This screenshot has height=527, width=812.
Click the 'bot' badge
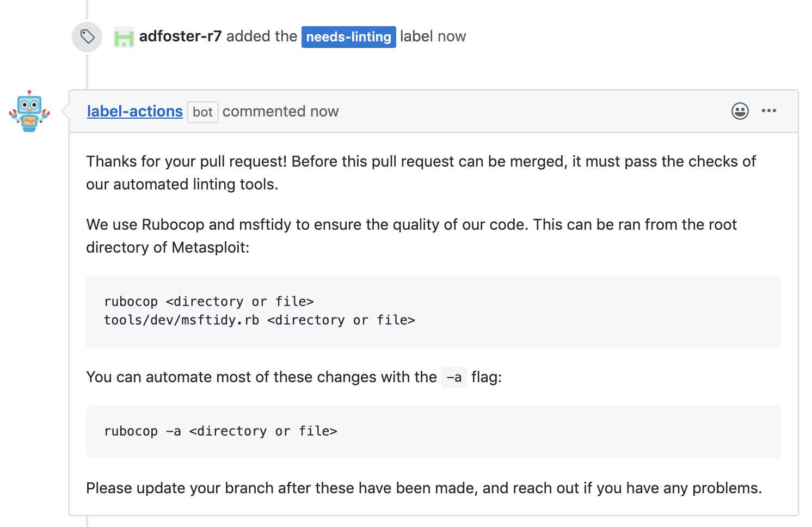coord(203,112)
